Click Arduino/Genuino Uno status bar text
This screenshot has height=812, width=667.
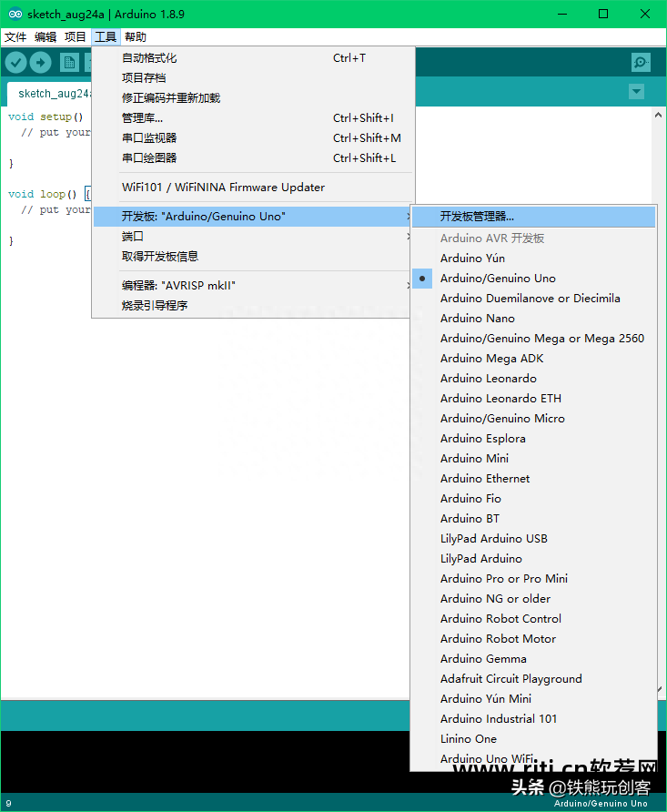click(601, 804)
